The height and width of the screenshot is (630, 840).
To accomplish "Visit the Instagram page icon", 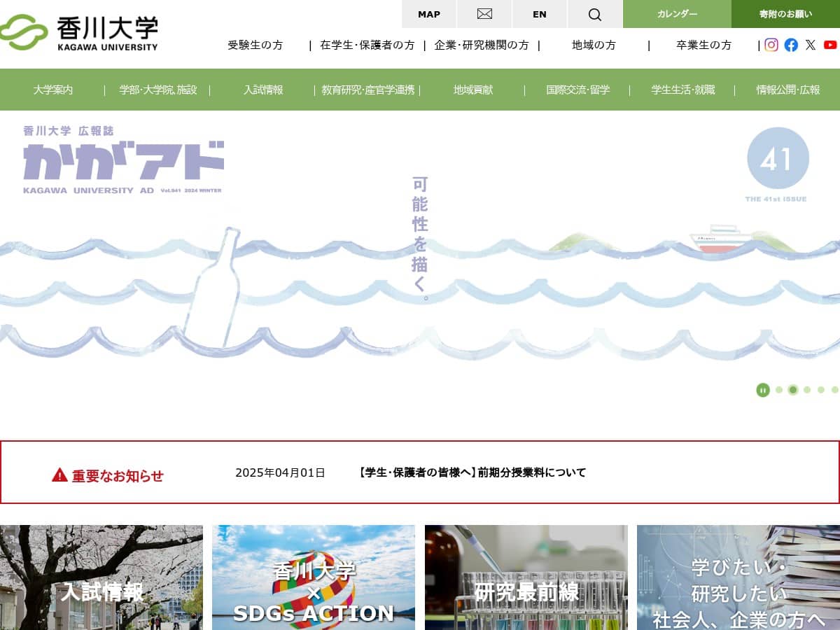I will point(771,45).
